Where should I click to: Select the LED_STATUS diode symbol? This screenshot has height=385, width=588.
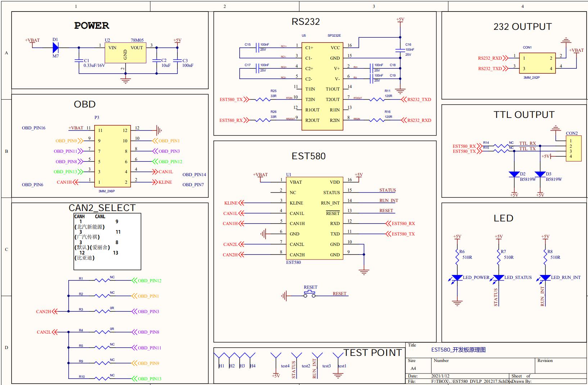498,278
